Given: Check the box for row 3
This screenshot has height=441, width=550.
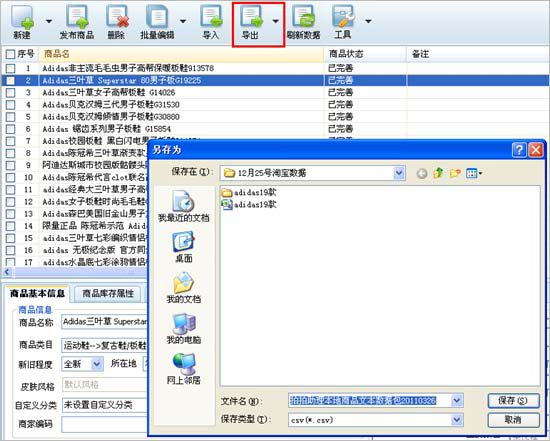Looking at the screenshot, I should pyautogui.click(x=11, y=92).
